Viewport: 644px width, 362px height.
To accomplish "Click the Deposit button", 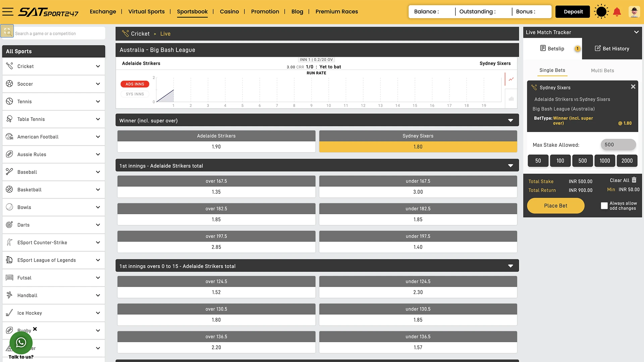I will [573, 12].
